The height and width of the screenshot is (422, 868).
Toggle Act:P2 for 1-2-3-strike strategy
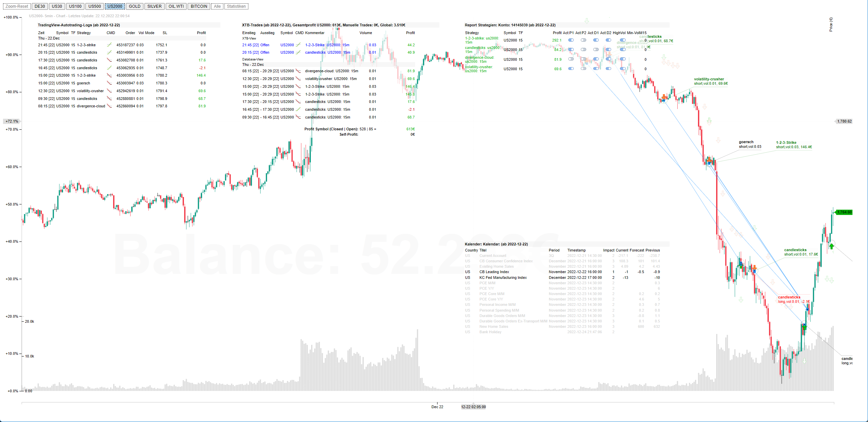click(583, 40)
